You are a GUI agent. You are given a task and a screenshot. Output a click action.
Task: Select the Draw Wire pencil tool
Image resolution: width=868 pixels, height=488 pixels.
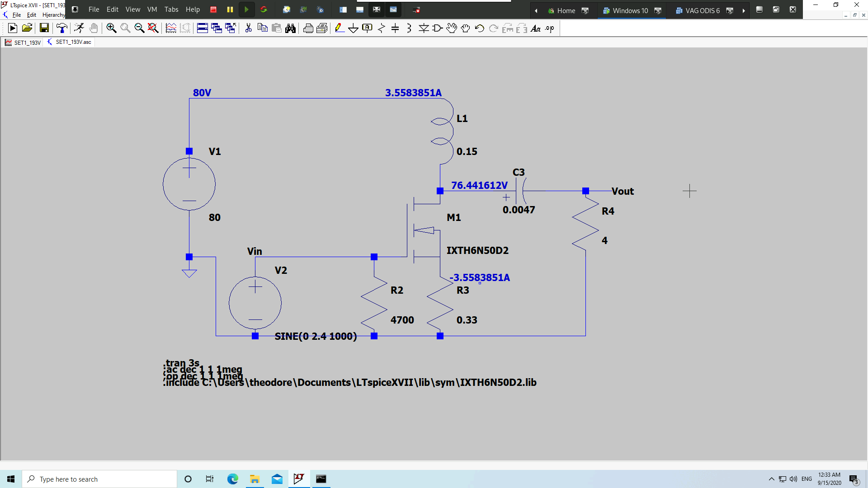click(x=340, y=28)
